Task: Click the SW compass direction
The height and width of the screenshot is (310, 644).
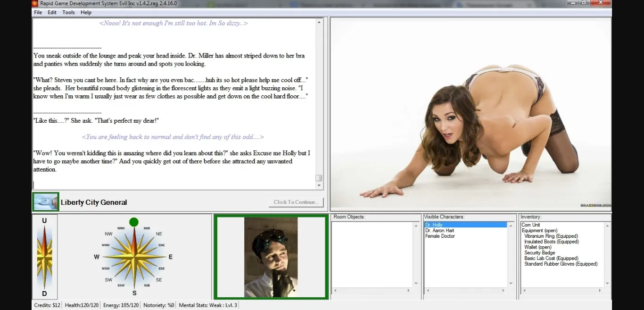Action: coord(109,280)
